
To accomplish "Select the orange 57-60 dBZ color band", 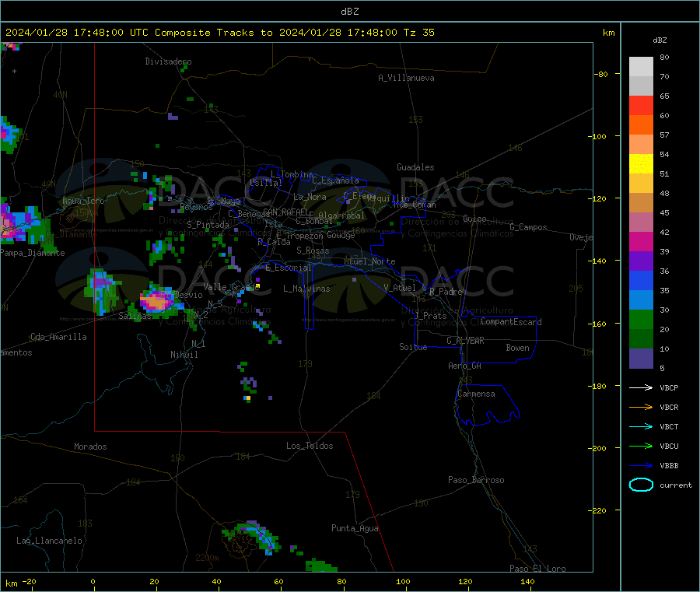I will click(x=641, y=125).
